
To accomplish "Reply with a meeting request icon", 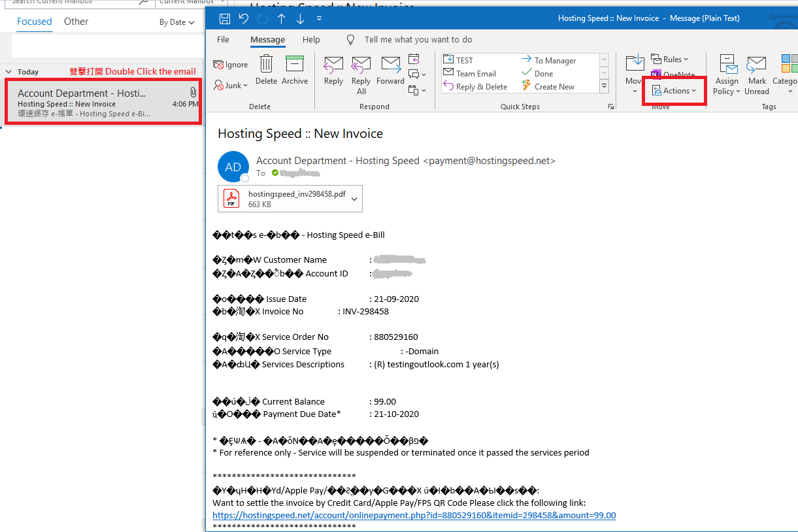I will [414, 59].
